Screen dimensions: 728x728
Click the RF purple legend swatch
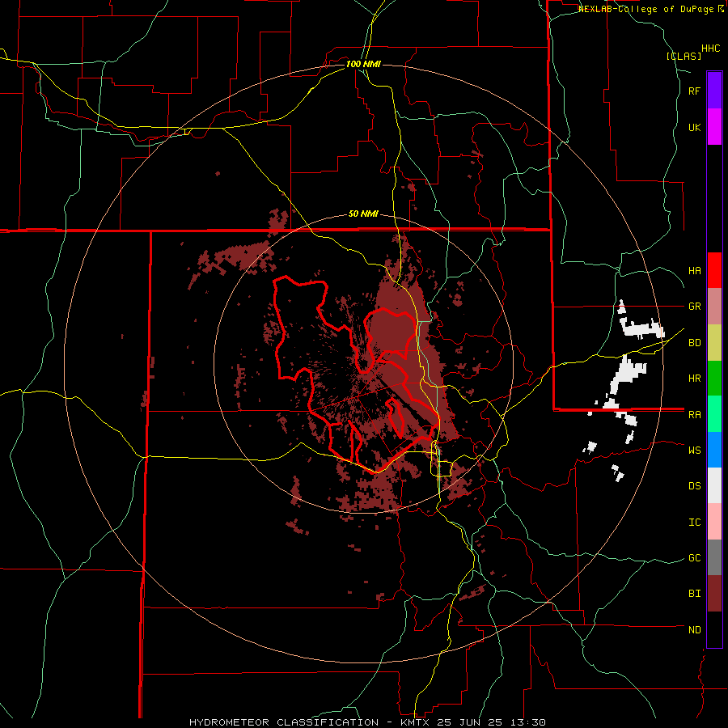(714, 91)
